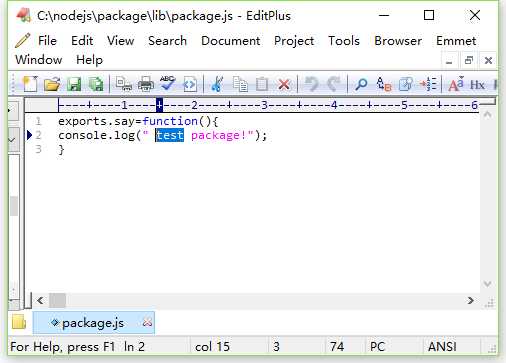This screenshot has height=363, width=506.
Task: Click the Find in Files icon
Action: click(406, 84)
